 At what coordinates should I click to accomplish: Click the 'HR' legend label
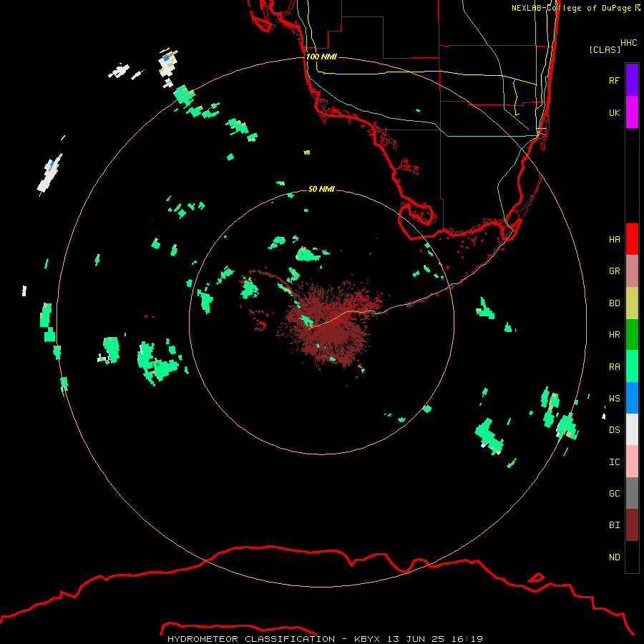click(x=614, y=335)
